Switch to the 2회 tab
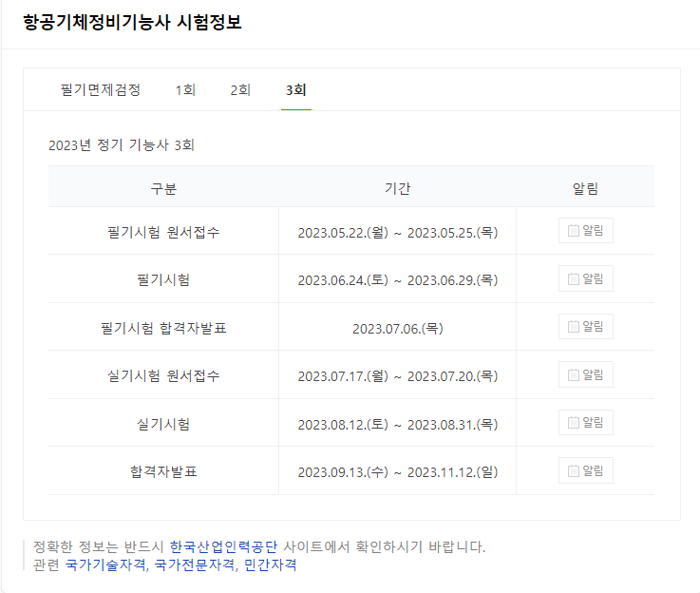This screenshot has height=593, width=700. (x=240, y=89)
